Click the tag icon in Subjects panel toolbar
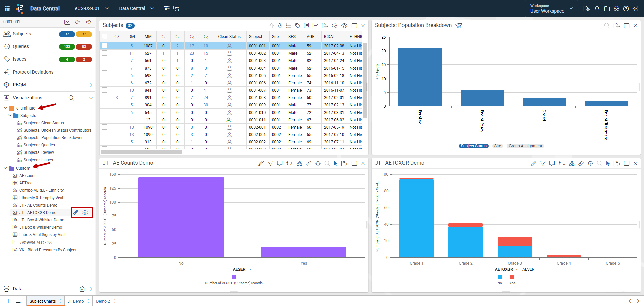644x306 pixels. 297,26
